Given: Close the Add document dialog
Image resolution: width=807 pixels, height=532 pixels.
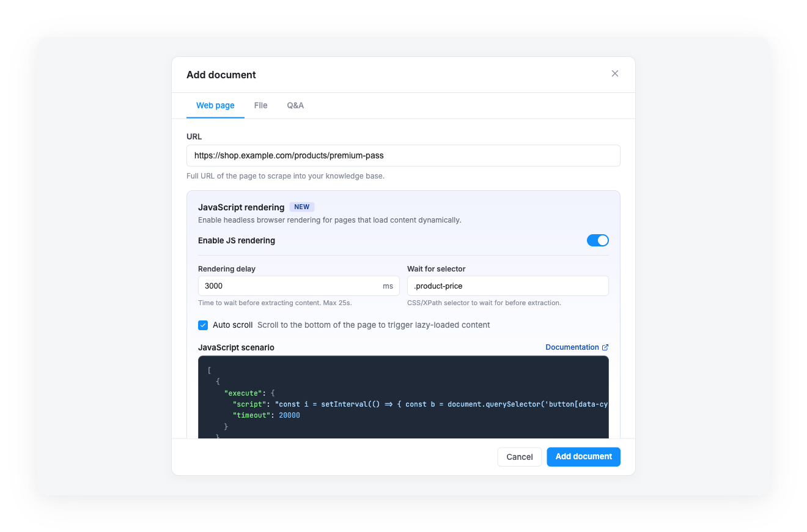Looking at the screenshot, I should [615, 73].
